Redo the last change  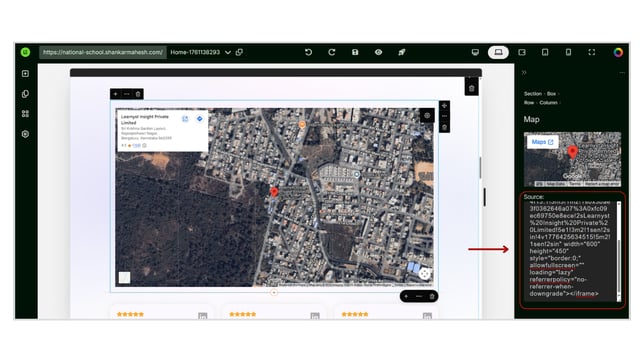tap(332, 52)
